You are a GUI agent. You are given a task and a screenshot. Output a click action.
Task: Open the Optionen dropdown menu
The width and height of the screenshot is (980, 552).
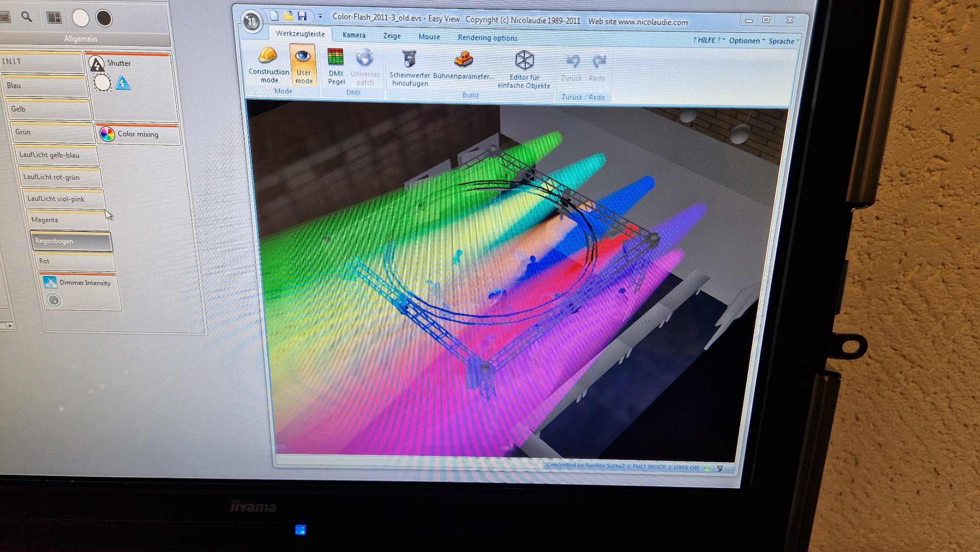[746, 41]
